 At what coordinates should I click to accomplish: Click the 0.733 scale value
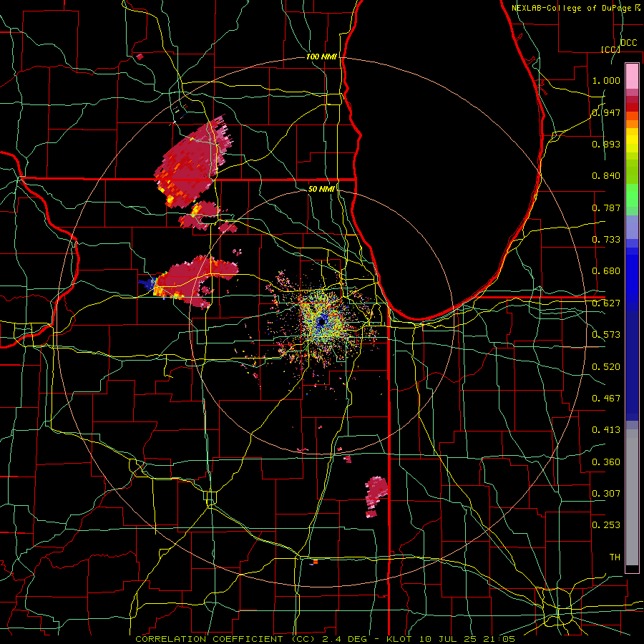606,240
